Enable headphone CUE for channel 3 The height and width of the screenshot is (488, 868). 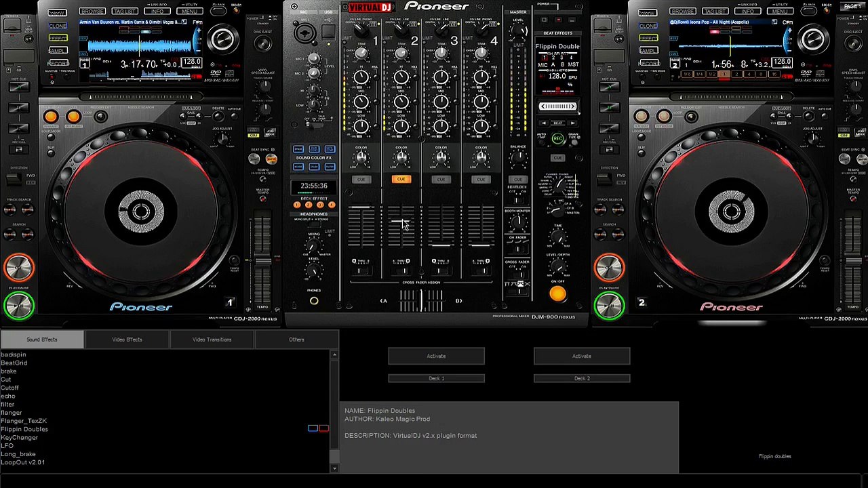point(441,180)
